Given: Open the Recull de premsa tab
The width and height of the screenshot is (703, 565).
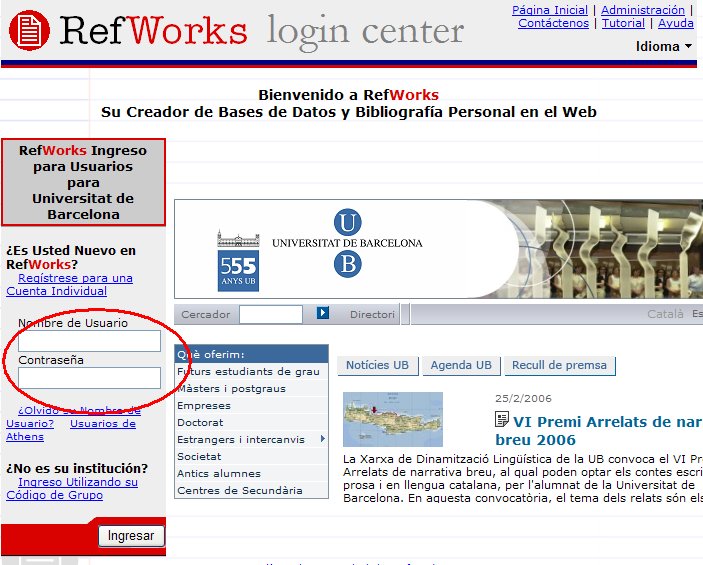Looking at the screenshot, I should click(560, 365).
